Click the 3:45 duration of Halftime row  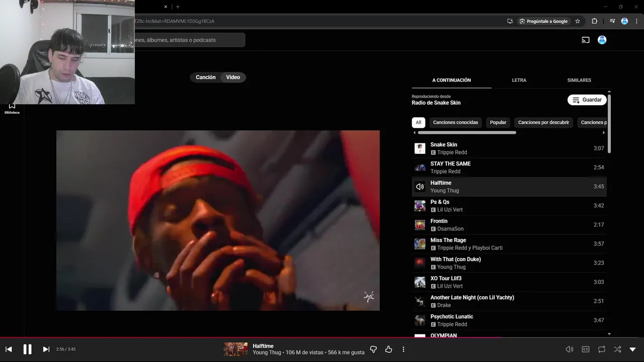[599, 187]
